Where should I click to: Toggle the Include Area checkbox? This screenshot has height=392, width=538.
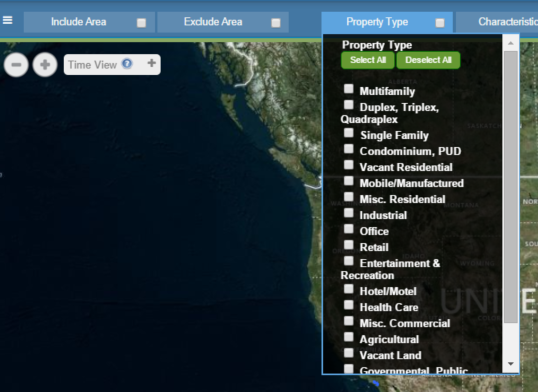[141, 23]
